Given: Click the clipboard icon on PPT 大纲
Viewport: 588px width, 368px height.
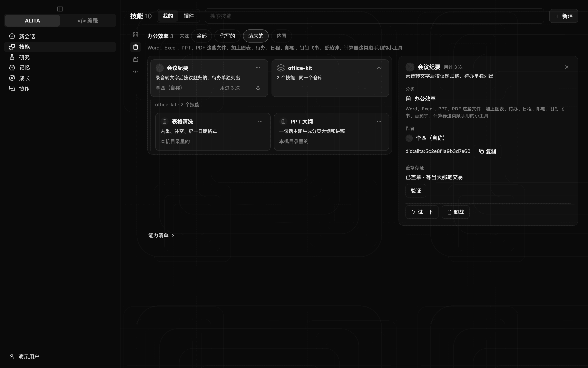Looking at the screenshot, I should click(283, 121).
